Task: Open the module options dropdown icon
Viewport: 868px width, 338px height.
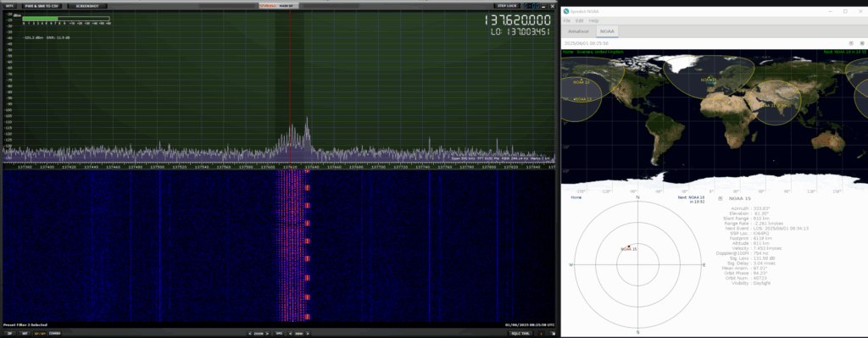Action: pos(851,43)
